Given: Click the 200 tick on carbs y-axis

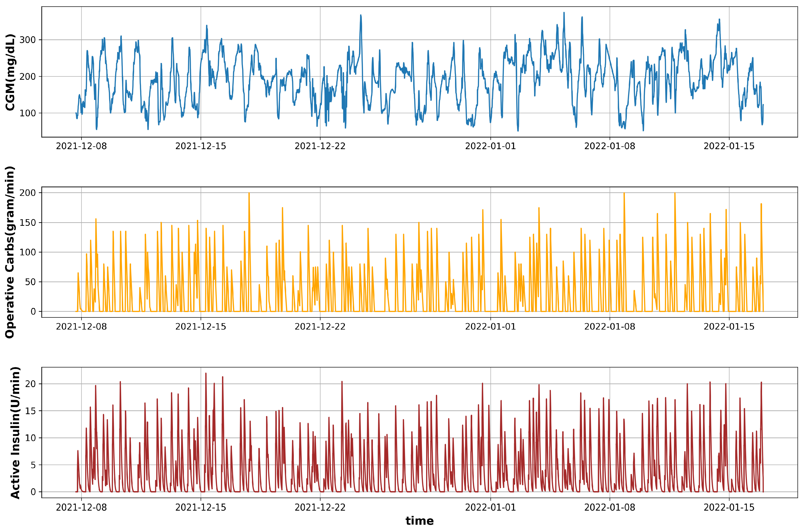Looking at the screenshot, I should pos(28,193).
